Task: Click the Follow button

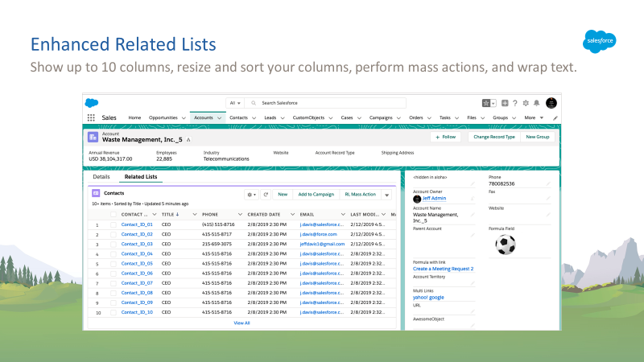Action: click(446, 137)
